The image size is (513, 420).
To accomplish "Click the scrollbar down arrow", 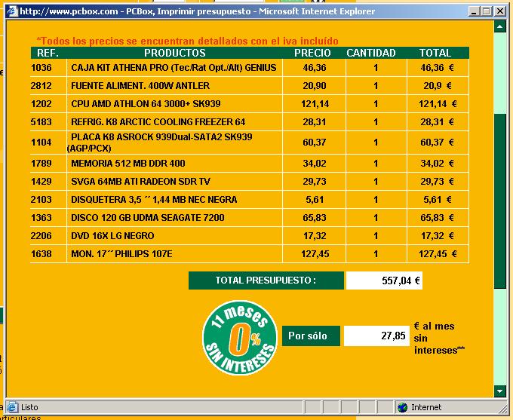I will tap(500, 391).
